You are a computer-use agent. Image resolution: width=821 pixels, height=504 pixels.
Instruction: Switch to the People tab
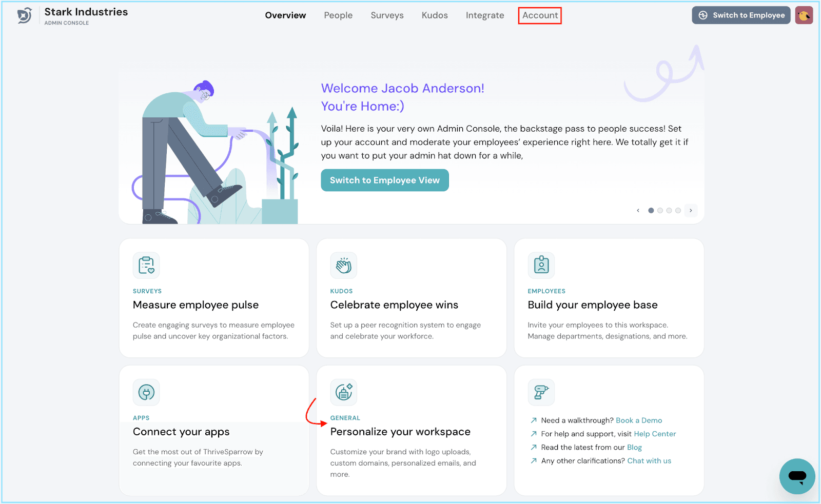point(338,15)
